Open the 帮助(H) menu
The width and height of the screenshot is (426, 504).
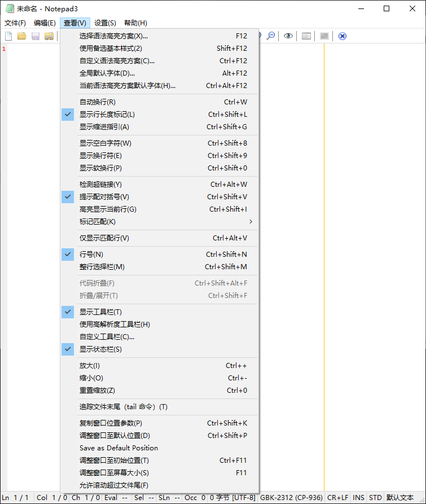click(135, 23)
